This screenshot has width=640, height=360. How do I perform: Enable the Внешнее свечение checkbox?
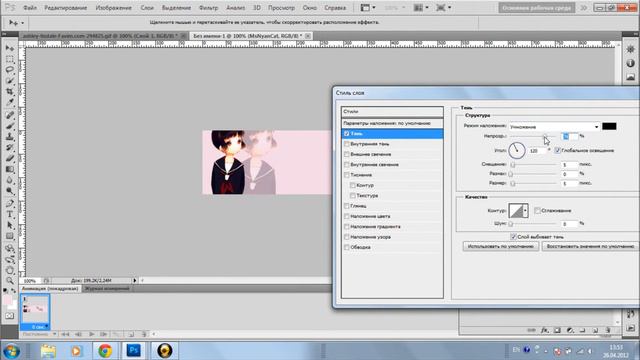point(347,154)
